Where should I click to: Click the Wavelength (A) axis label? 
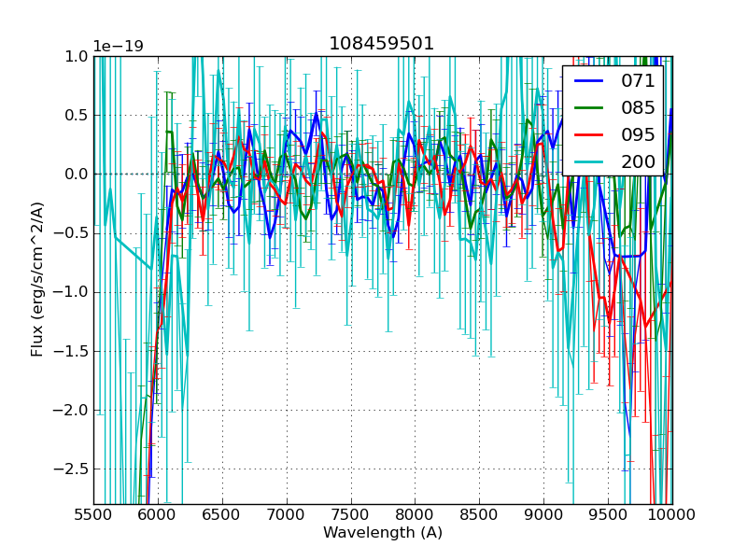point(383,533)
